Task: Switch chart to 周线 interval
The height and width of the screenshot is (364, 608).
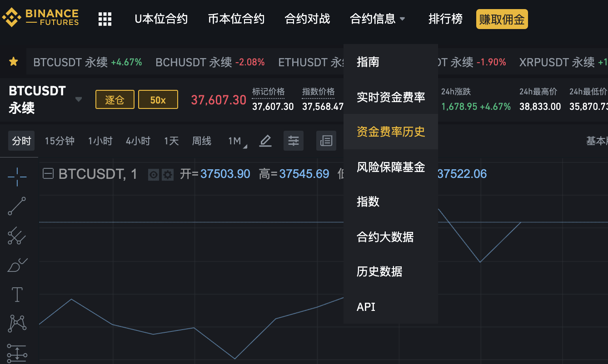Action: 202,141
